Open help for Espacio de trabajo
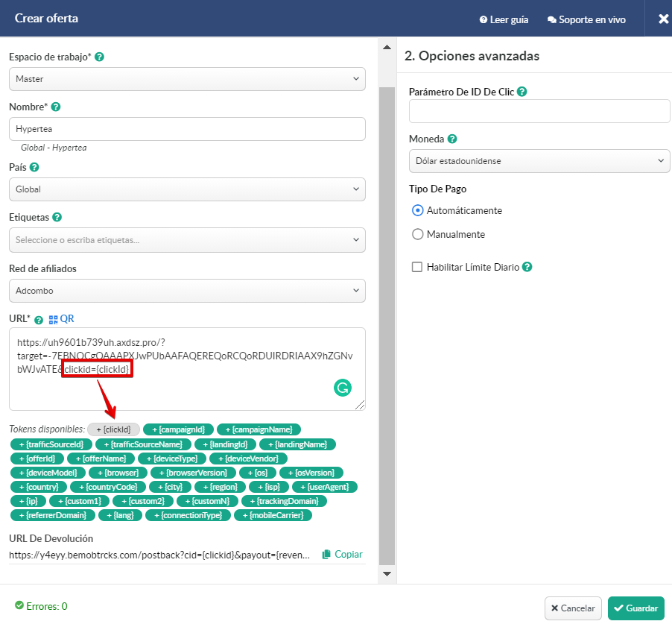Viewport: 672px width, 627px height. [99, 57]
